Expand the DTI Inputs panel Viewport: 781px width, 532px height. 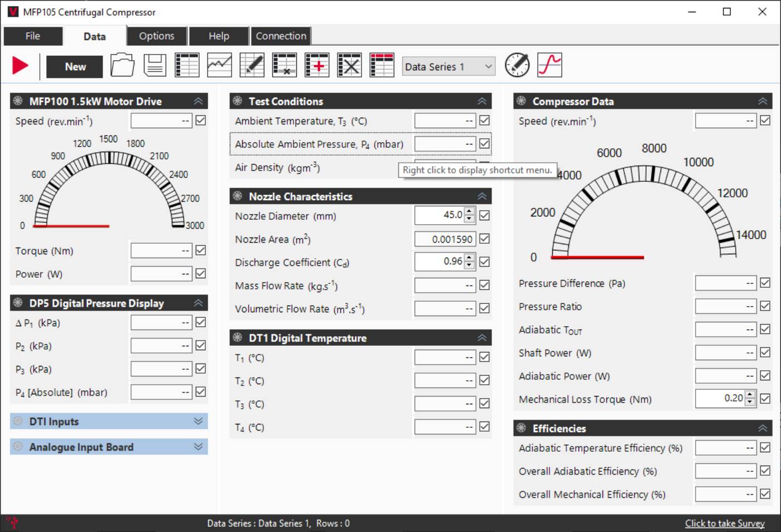tap(196, 421)
